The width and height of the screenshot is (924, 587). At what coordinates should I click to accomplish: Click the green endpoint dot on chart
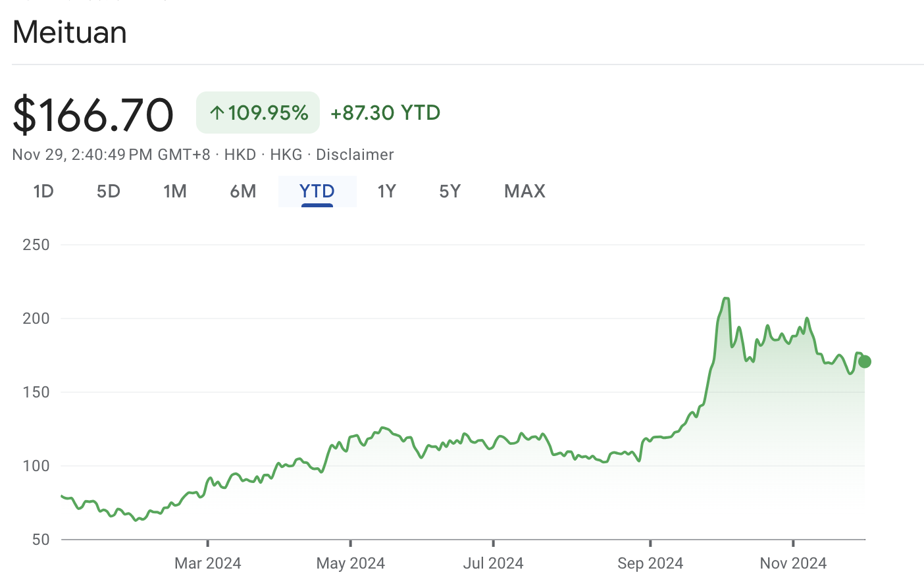865,361
